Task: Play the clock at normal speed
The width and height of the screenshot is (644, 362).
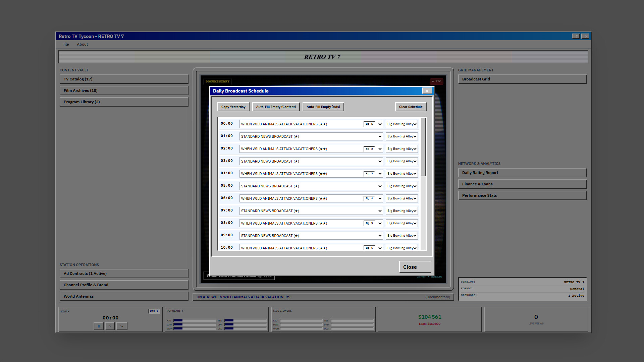Action: (110, 326)
